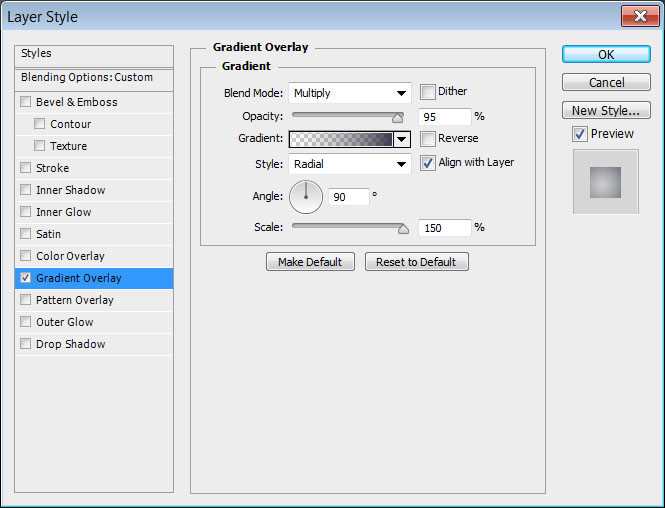Click the gradient color swatch bar

click(341, 140)
